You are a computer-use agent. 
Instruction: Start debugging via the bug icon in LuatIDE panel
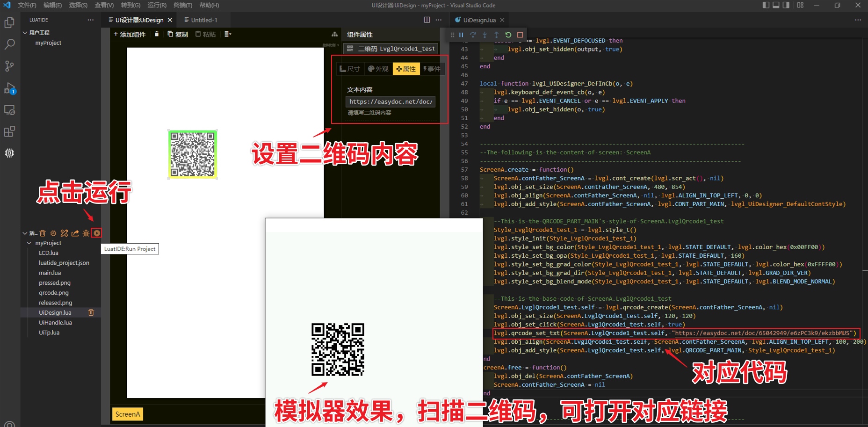pos(86,233)
